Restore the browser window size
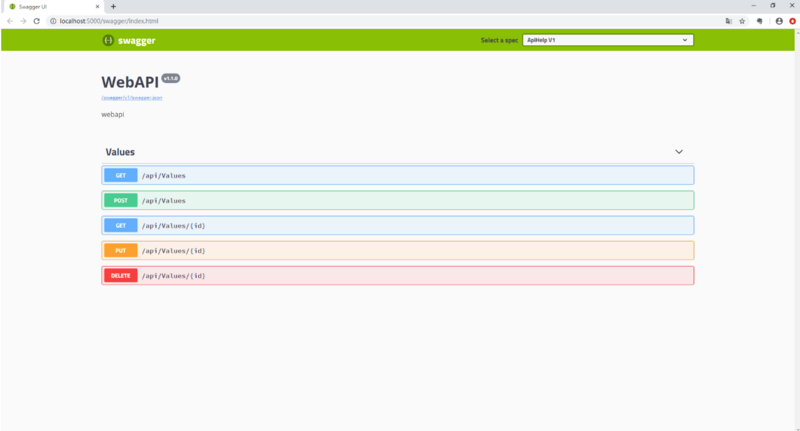Viewport: 800px width, 431px height. click(x=773, y=6)
